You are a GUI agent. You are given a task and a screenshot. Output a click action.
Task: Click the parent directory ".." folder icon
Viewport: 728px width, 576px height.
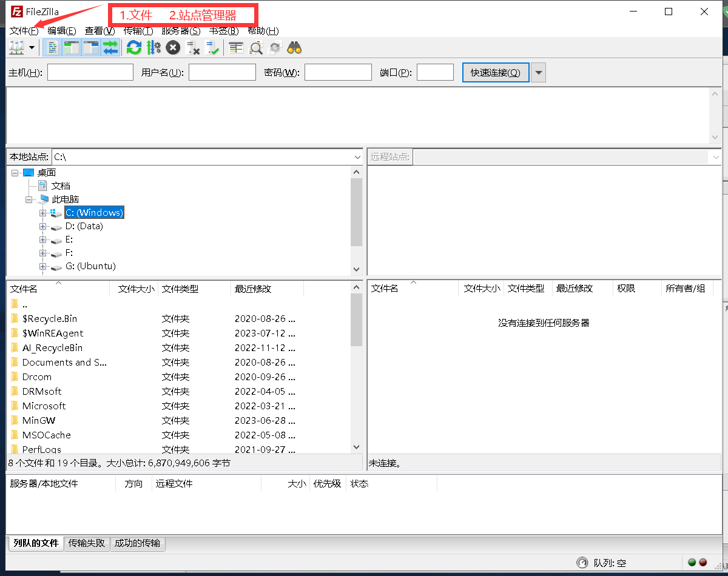coord(15,304)
